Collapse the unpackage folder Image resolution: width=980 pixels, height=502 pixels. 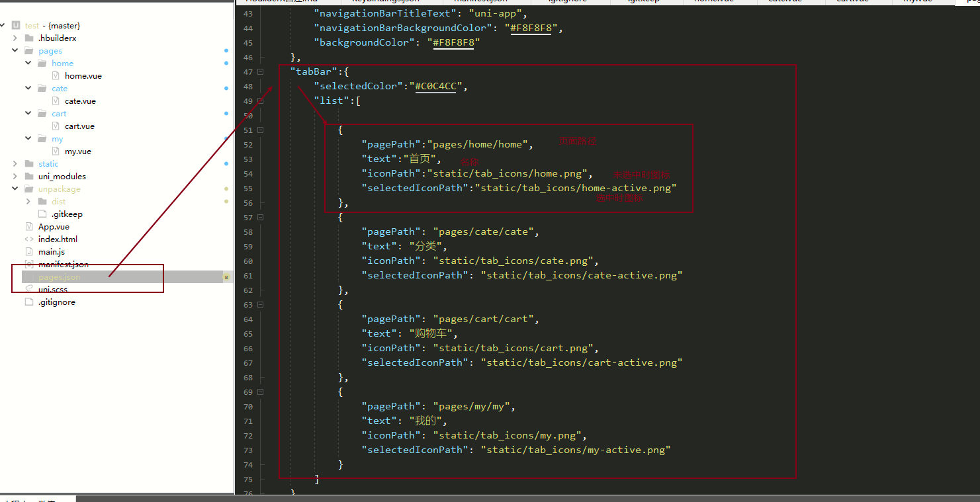click(14, 189)
